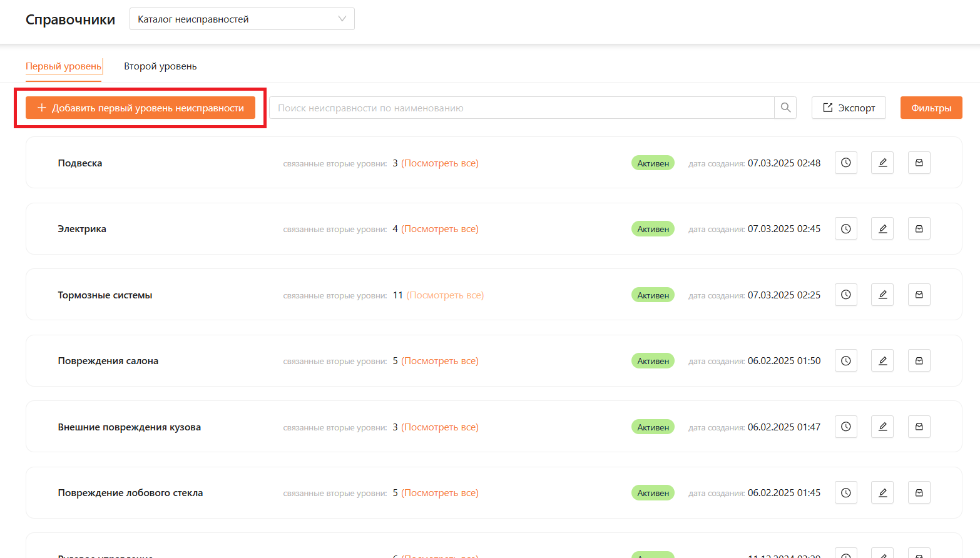Select the Первый уровень tab
The height and width of the screenshot is (558, 980).
coord(63,66)
